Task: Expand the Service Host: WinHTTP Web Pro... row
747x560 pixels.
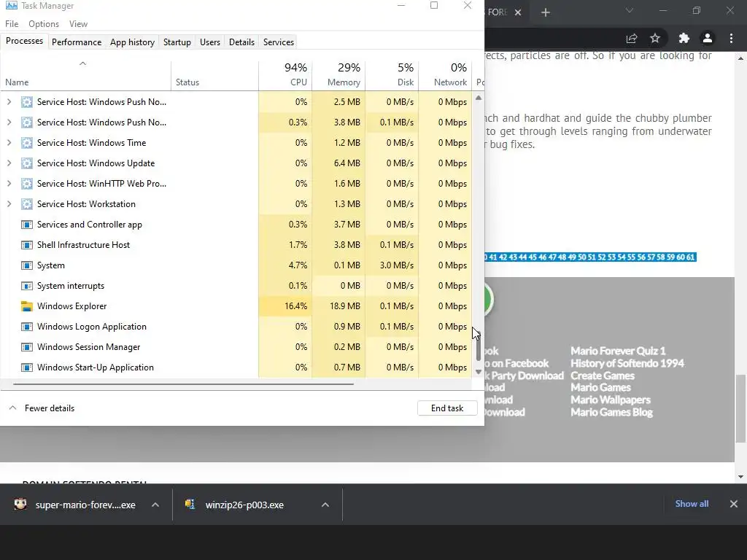Action: click(x=9, y=184)
